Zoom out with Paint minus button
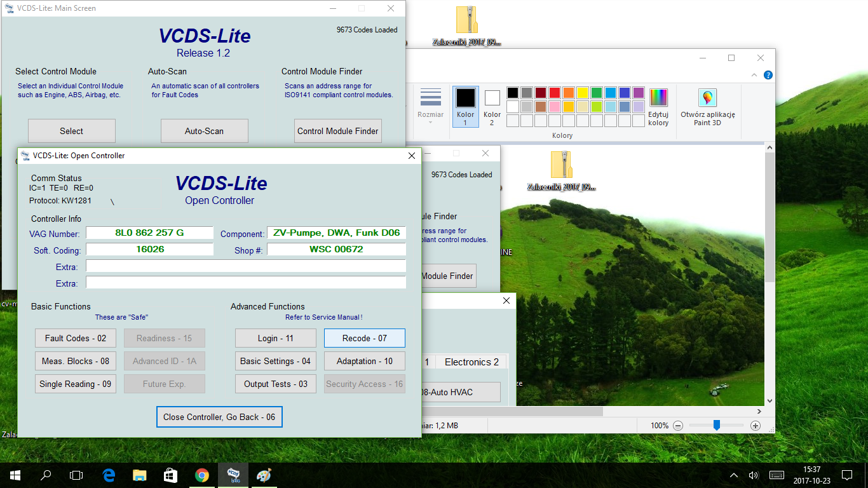The image size is (868, 488). [678, 425]
